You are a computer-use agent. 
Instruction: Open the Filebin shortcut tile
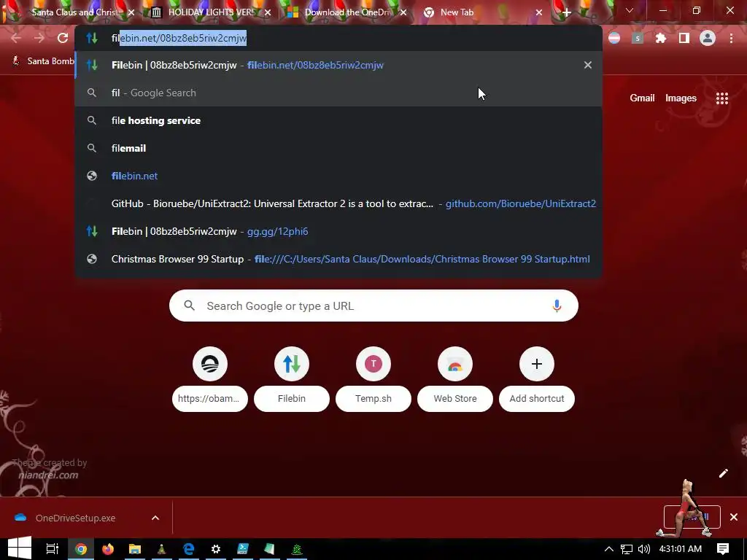(x=292, y=378)
